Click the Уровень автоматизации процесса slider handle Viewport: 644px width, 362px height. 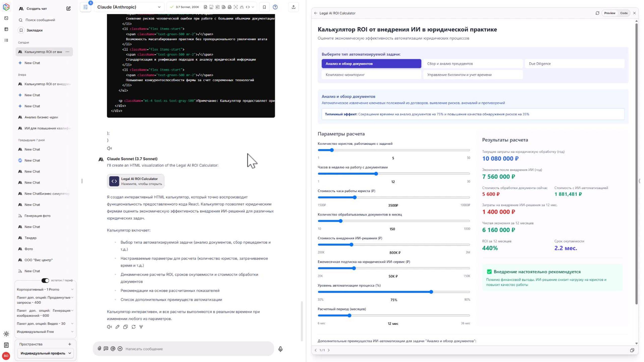[431, 292]
